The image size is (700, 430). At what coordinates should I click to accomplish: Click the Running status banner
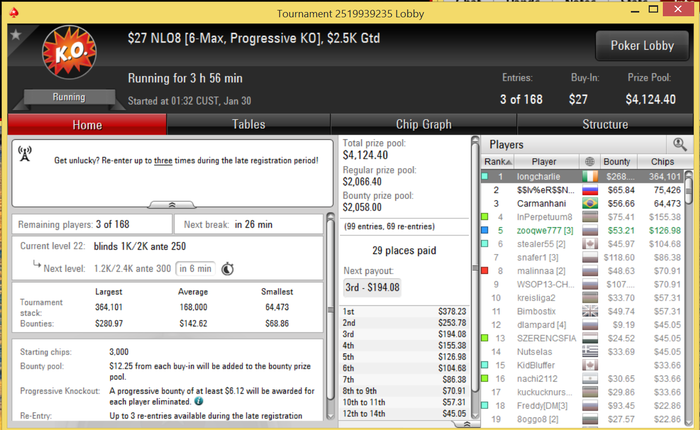69,97
